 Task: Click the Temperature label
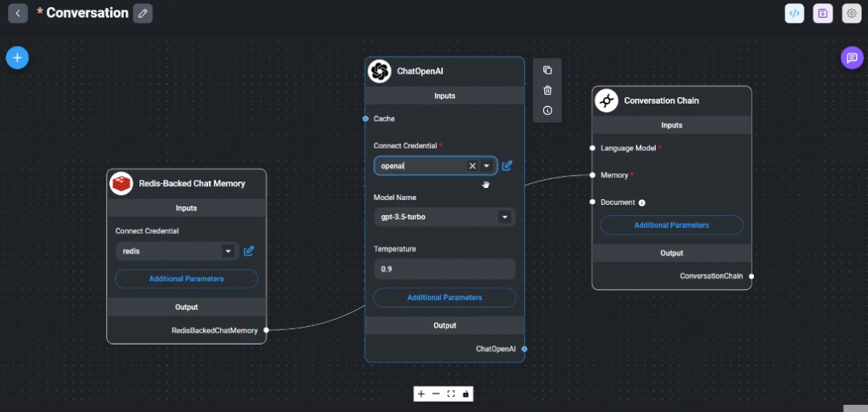click(395, 249)
